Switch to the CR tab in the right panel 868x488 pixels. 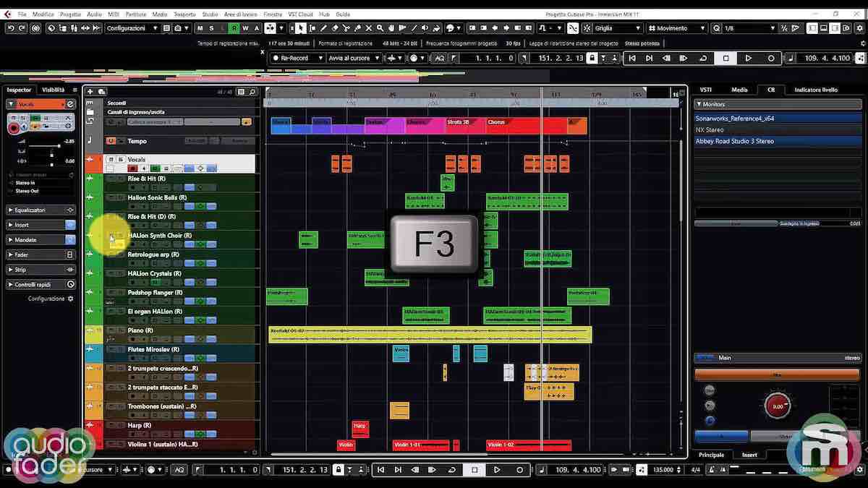[x=770, y=90]
